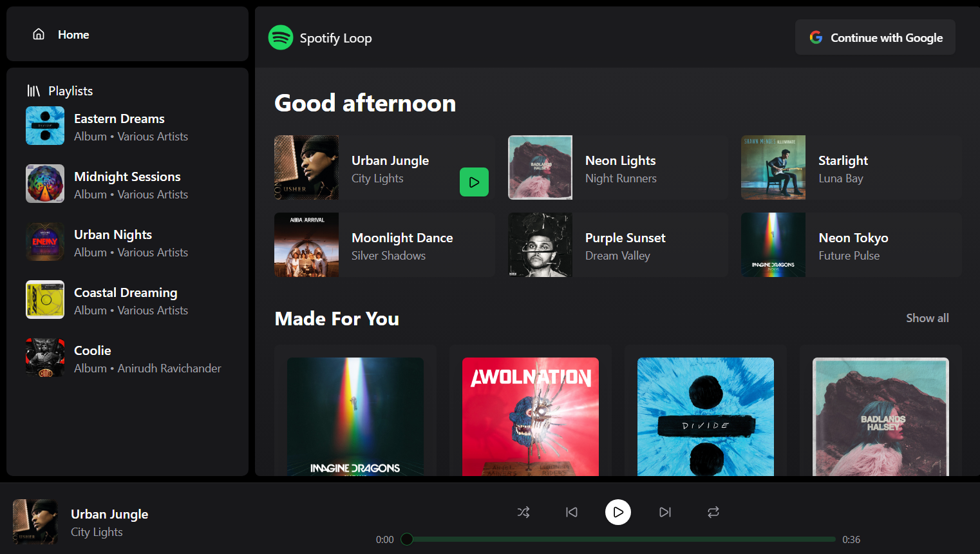Show all Made For You items
The image size is (980, 554).
[927, 318]
